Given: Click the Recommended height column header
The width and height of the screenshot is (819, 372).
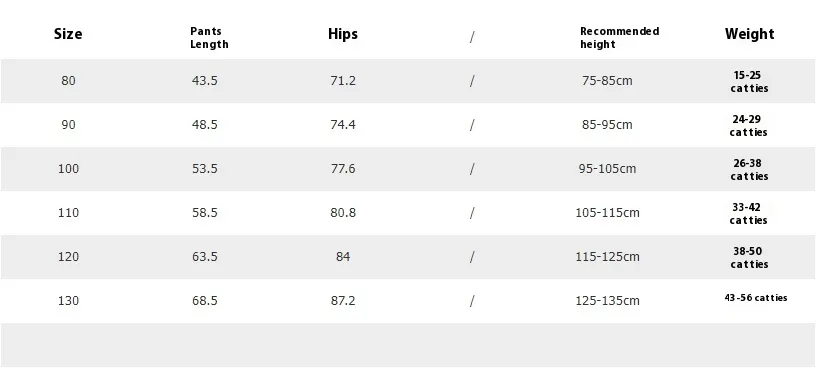Looking at the screenshot, I should tap(619, 38).
